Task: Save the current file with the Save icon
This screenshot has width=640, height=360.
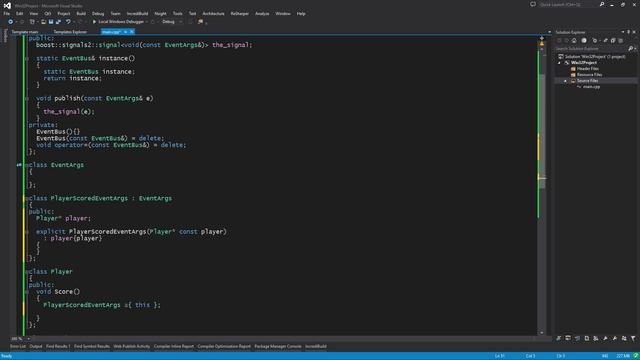Action: pyautogui.click(x=51, y=22)
